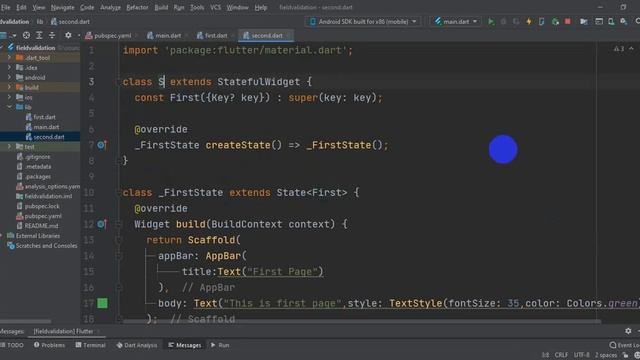Click the Collapse All icon in Project panel
The width and height of the screenshot is (640, 360).
pos(52,36)
